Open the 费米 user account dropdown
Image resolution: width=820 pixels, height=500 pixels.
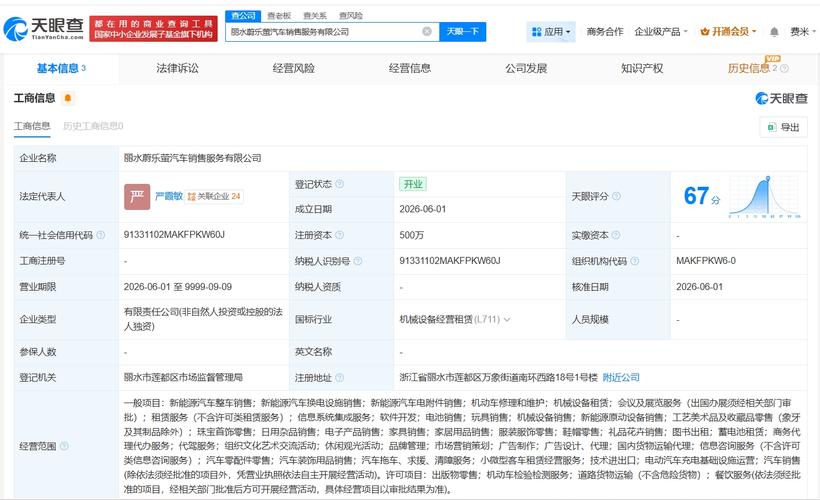pos(803,32)
